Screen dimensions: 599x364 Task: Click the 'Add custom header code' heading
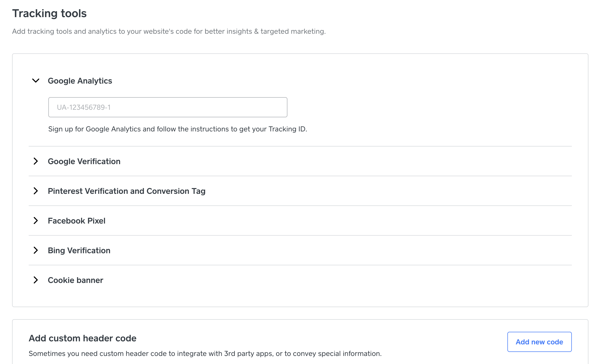click(x=83, y=338)
